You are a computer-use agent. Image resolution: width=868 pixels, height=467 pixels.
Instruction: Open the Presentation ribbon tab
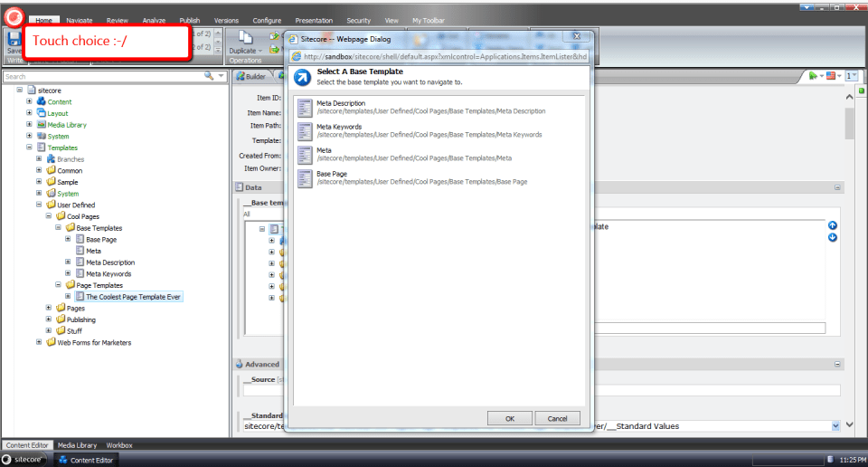[314, 21]
